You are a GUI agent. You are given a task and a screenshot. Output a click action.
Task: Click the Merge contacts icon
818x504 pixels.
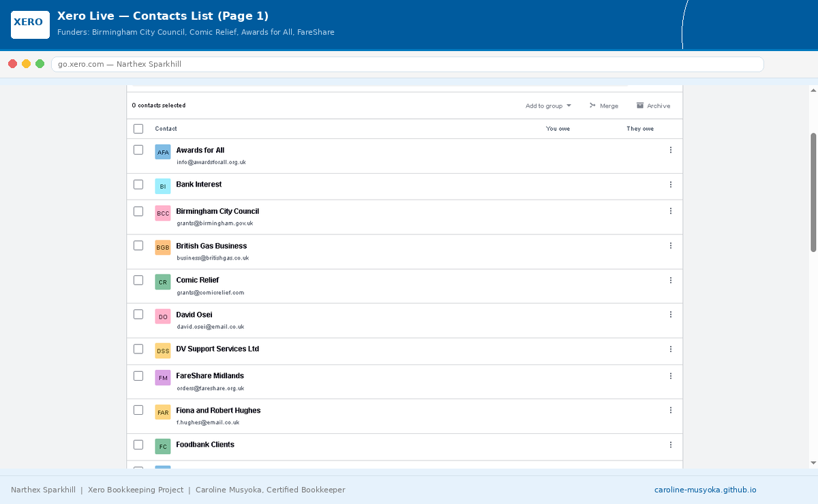[592, 106]
